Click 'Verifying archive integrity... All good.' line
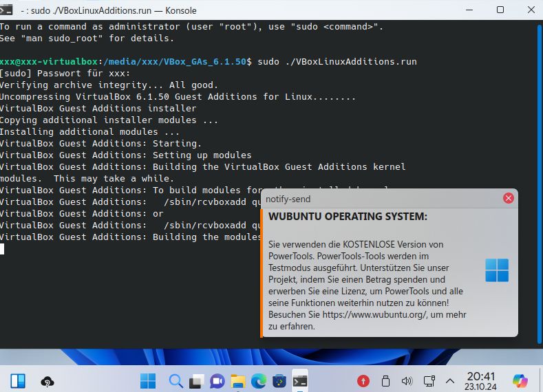Viewport: 543px width, 392px height. coord(109,85)
